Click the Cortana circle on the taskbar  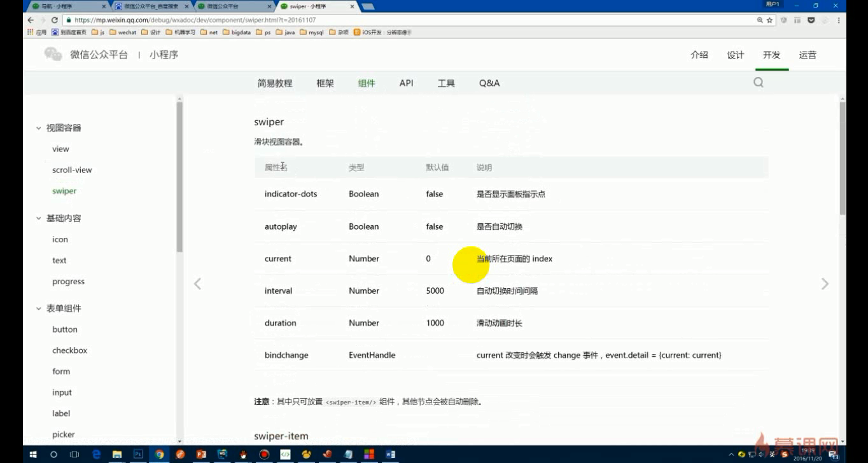53,455
